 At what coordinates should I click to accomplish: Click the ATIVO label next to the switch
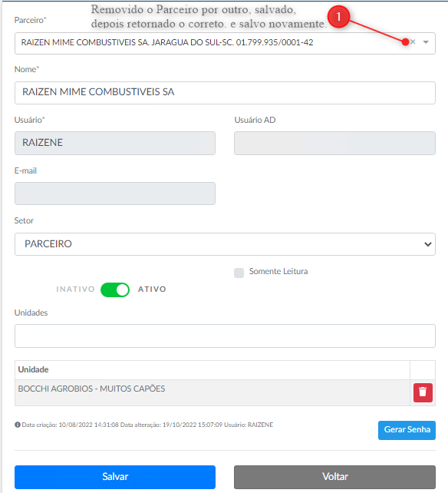pos(152,290)
